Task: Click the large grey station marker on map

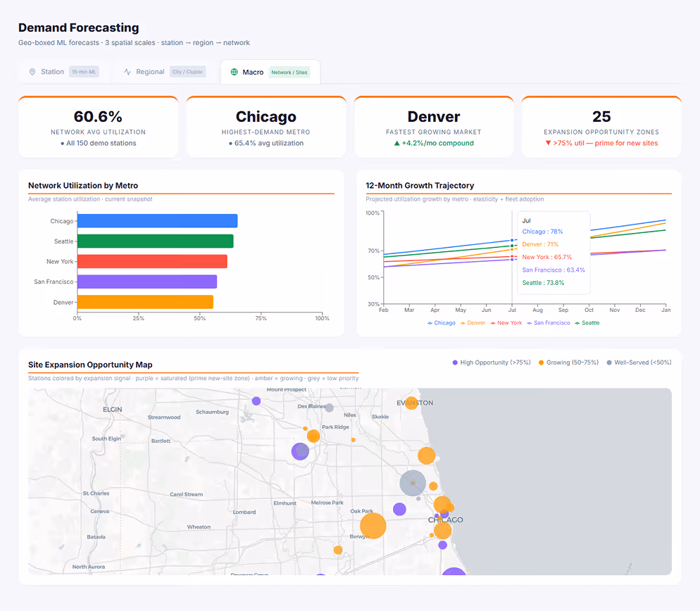Action: coord(413,483)
